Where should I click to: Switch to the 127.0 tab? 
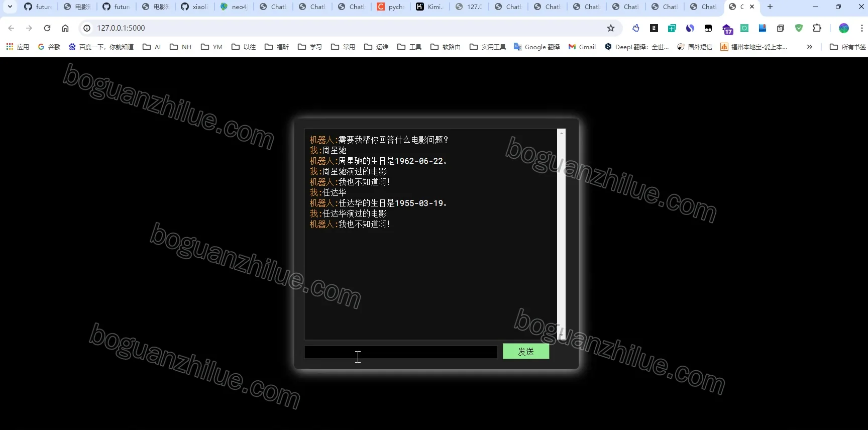coord(469,7)
